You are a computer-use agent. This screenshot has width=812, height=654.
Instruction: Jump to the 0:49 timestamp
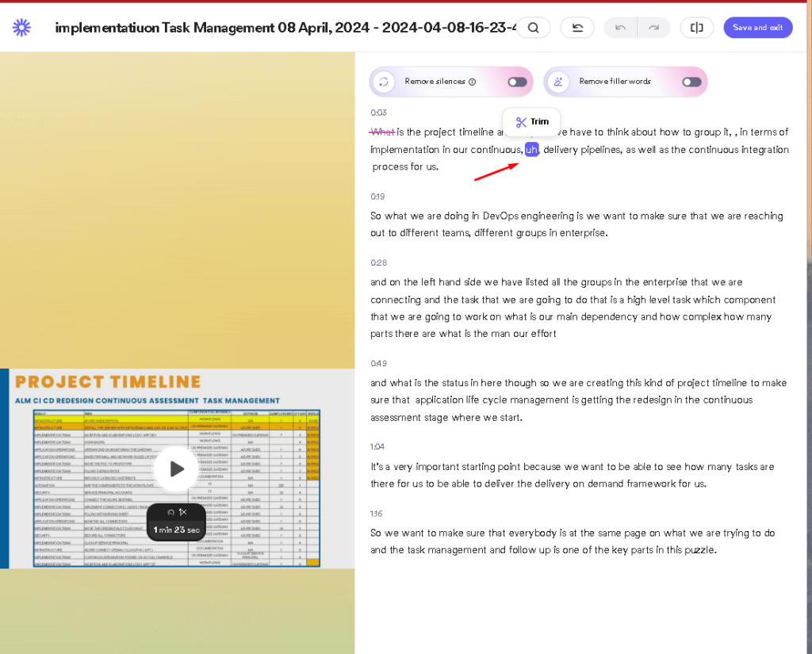click(378, 364)
